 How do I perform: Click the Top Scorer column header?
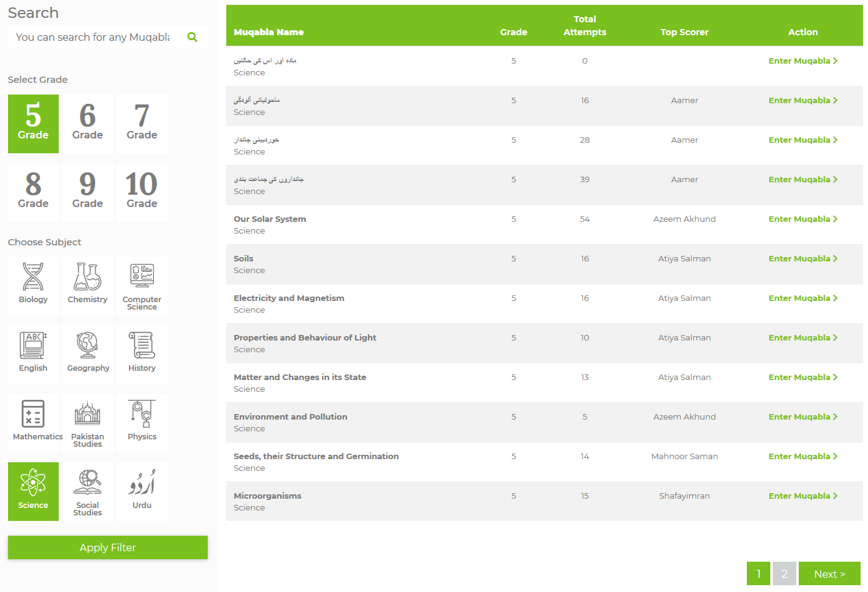tap(684, 32)
